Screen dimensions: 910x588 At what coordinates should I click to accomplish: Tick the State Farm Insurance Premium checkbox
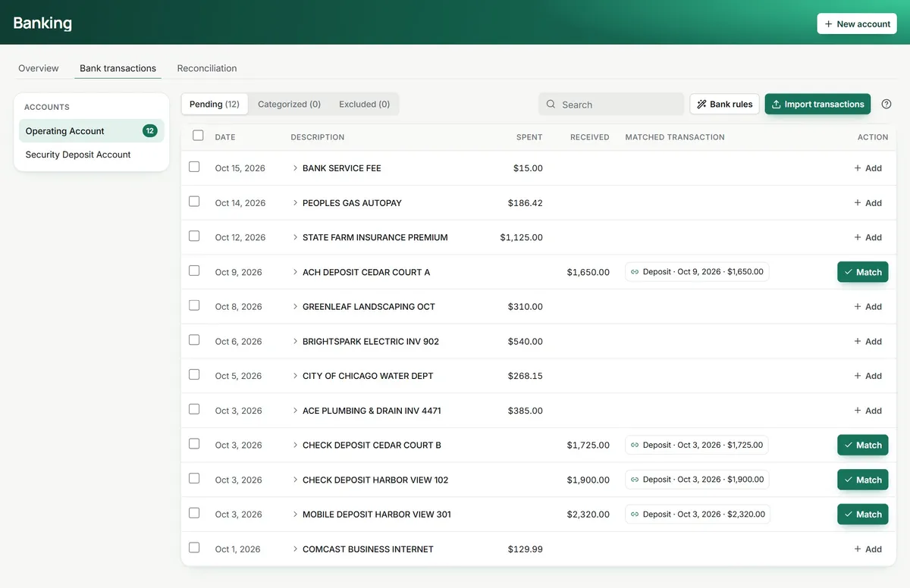(194, 236)
